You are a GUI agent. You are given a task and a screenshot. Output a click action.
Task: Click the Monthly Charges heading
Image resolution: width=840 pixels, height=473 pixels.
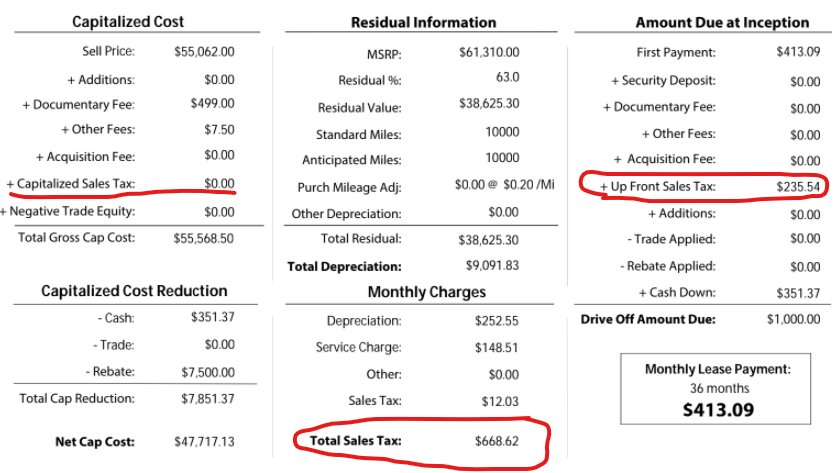click(426, 292)
